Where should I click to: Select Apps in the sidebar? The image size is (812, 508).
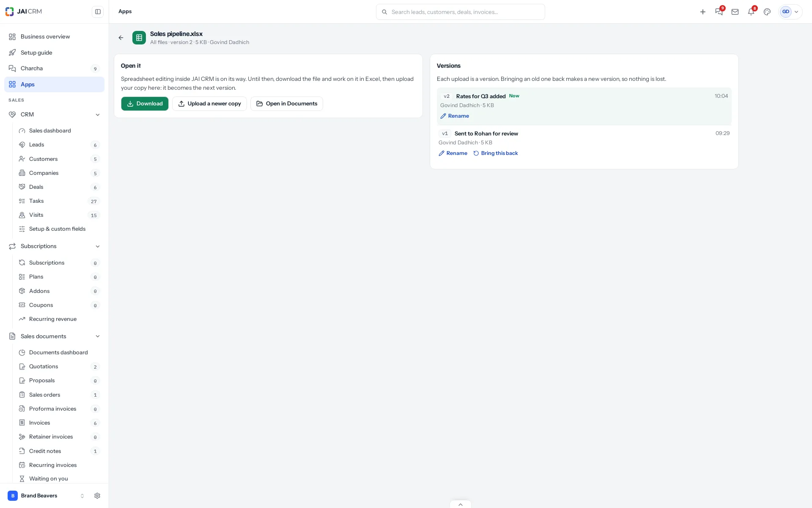(54, 84)
